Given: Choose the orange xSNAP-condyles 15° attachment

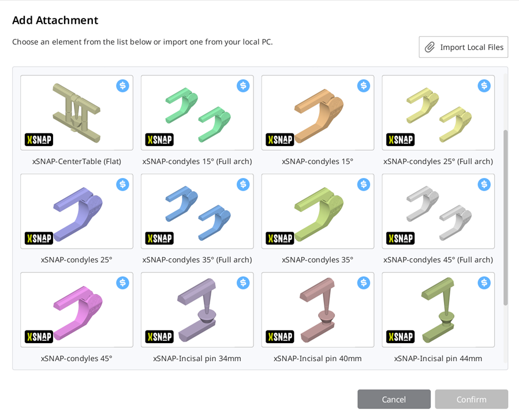Looking at the screenshot, I should coord(318,113).
